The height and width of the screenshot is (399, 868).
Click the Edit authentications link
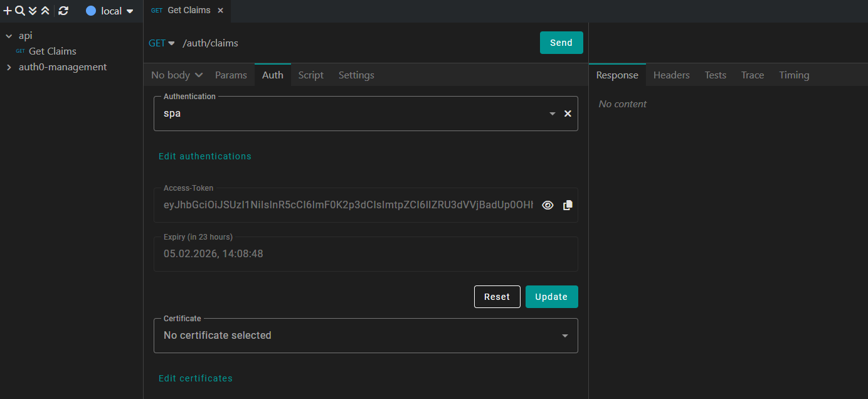tap(204, 156)
